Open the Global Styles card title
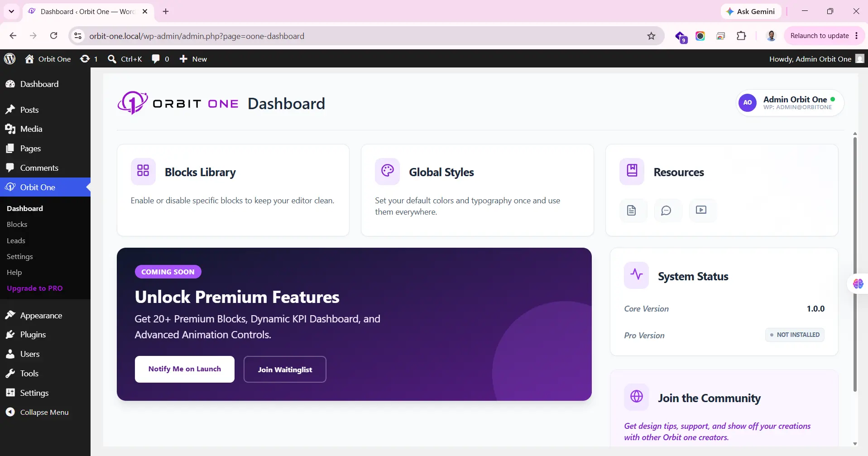Image resolution: width=868 pixels, height=456 pixels. 441,173
